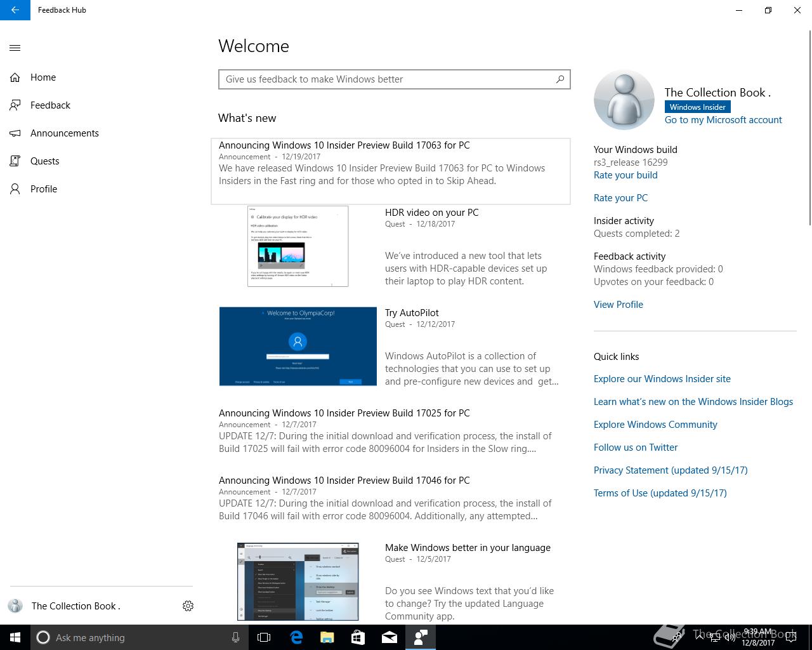Screen dimensions: 812x650
Task: Click the Rate your build link
Action: [x=625, y=175]
